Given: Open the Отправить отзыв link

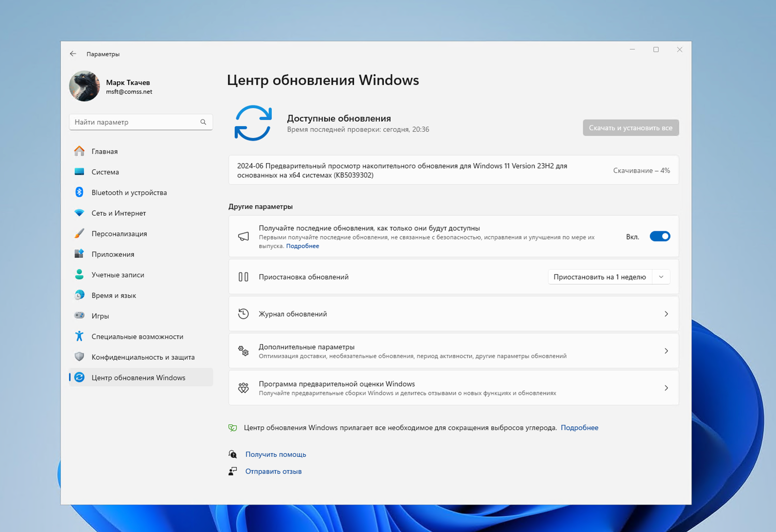Looking at the screenshot, I should tap(273, 471).
